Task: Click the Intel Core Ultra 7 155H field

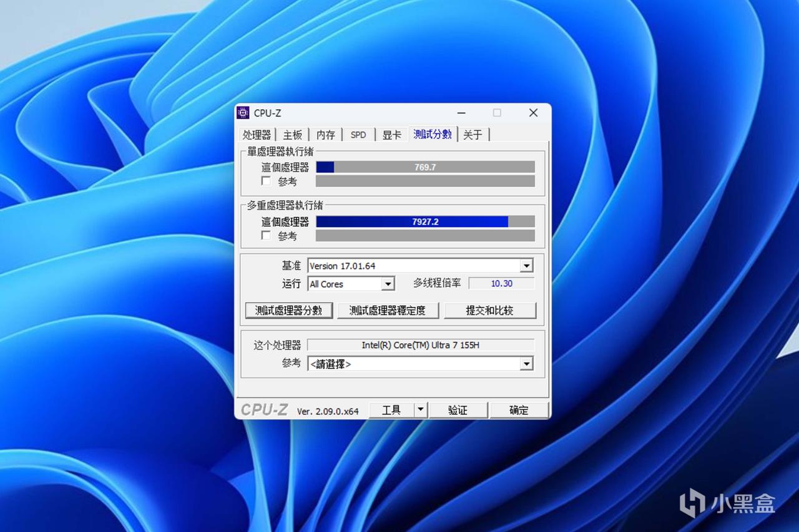Action: [x=421, y=345]
